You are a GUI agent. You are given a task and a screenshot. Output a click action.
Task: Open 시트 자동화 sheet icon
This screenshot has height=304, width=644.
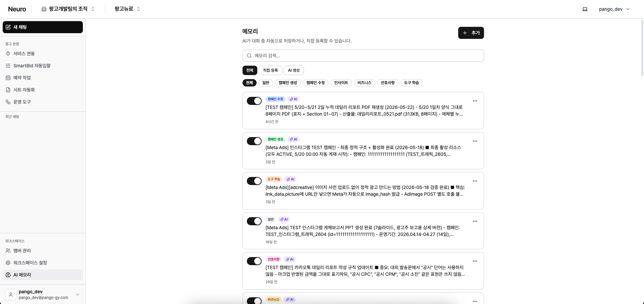(8, 90)
